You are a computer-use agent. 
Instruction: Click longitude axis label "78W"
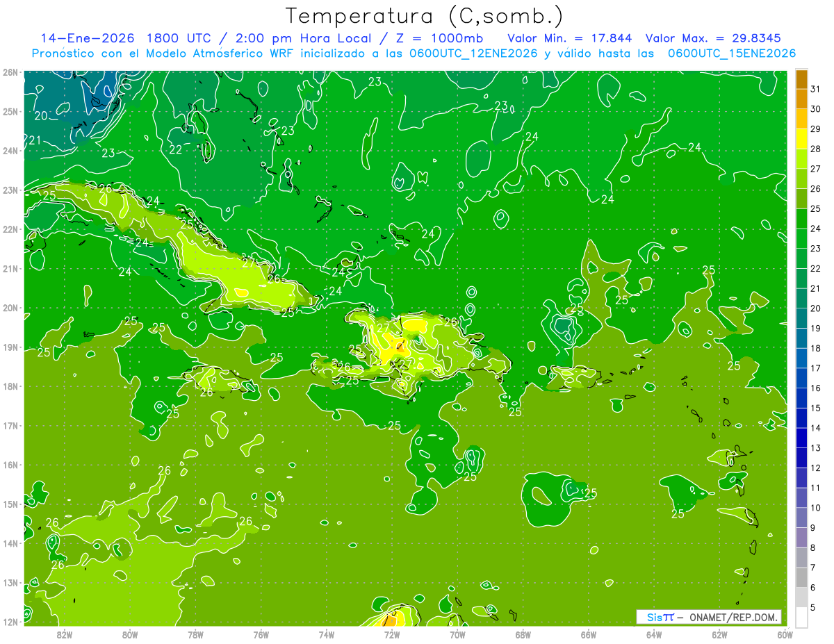(195, 635)
